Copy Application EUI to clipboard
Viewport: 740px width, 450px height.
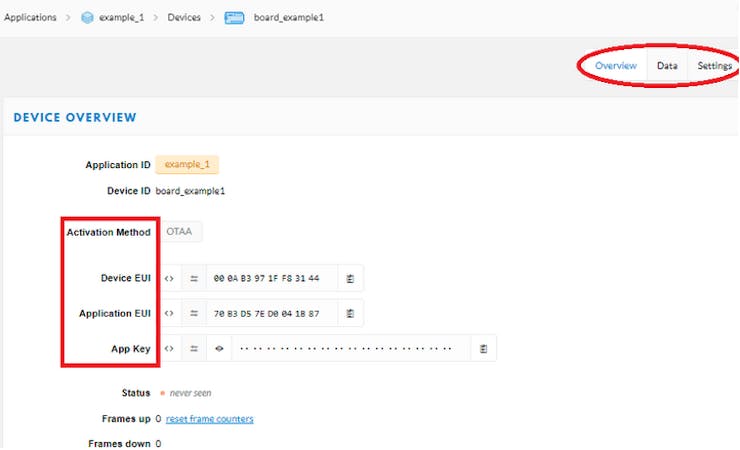(x=350, y=313)
